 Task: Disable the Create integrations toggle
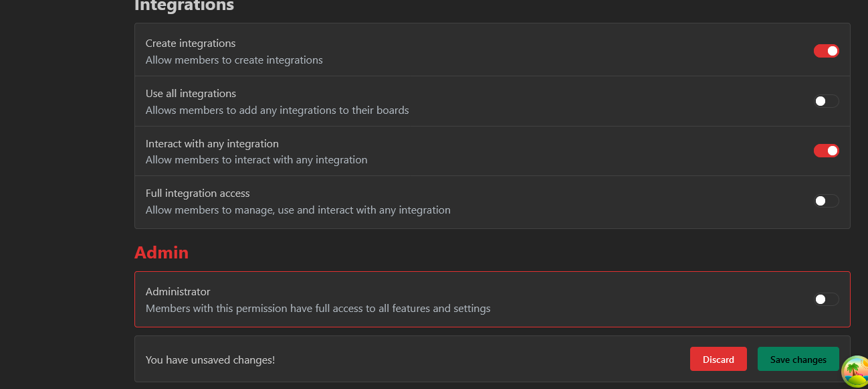click(x=826, y=51)
